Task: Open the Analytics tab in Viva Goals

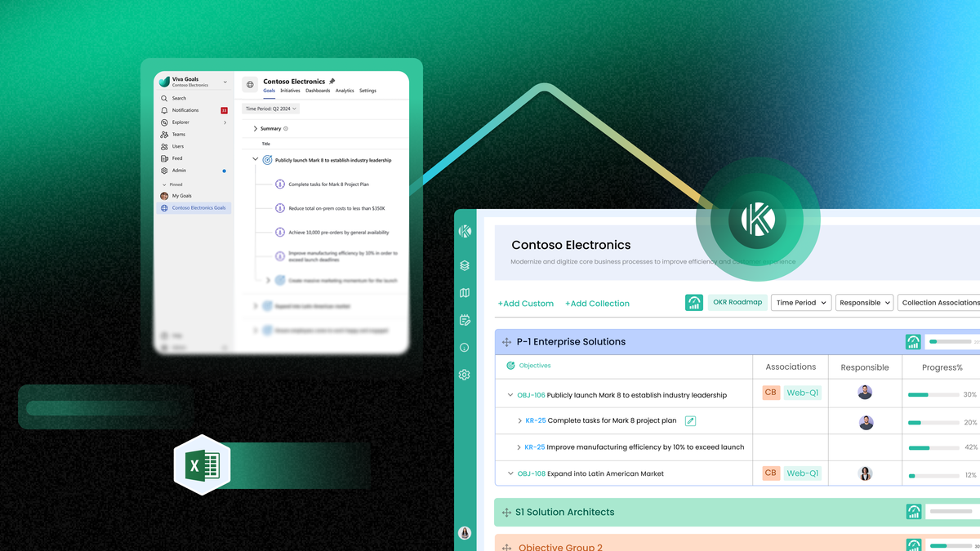Action: pos(345,91)
